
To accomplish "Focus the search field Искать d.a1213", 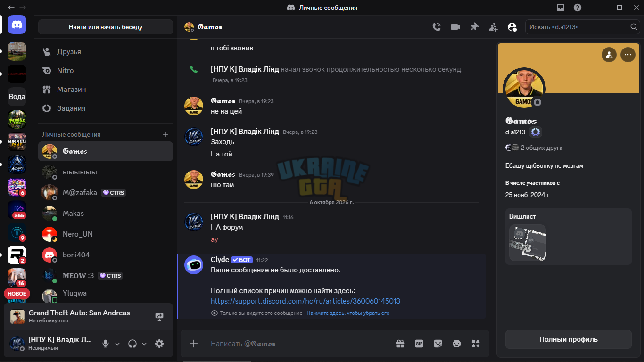I will tap(582, 27).
